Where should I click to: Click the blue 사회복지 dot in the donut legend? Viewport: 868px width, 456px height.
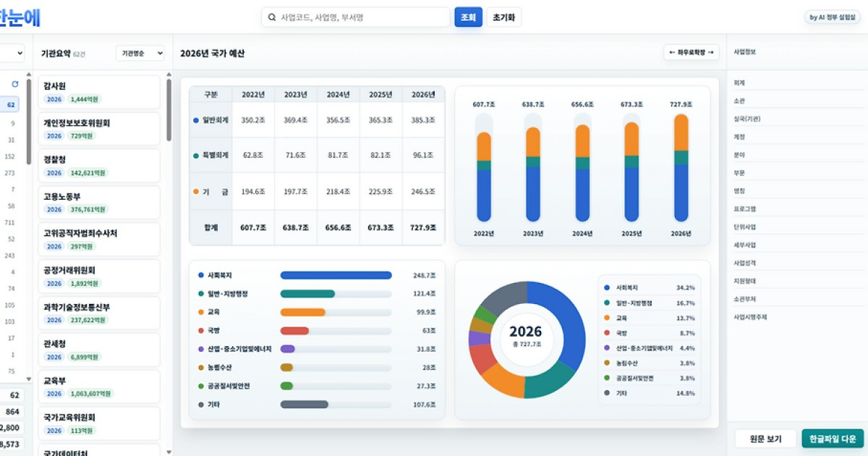(606, 287)
